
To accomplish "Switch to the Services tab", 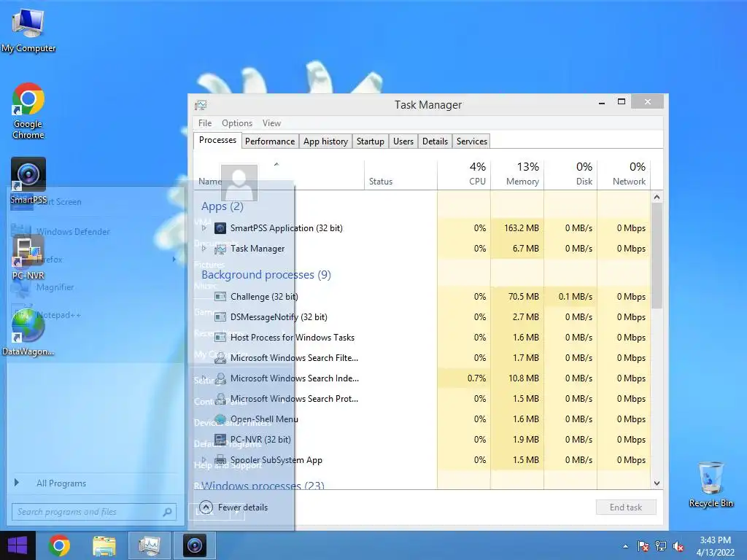I will click(x=472, y=141).
